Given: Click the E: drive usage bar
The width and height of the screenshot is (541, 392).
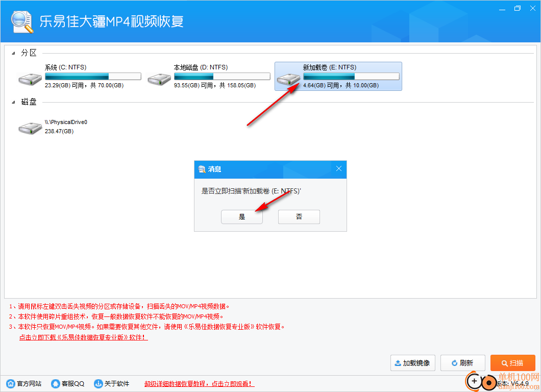Looking at the screenshot, I should pos(351,76).
